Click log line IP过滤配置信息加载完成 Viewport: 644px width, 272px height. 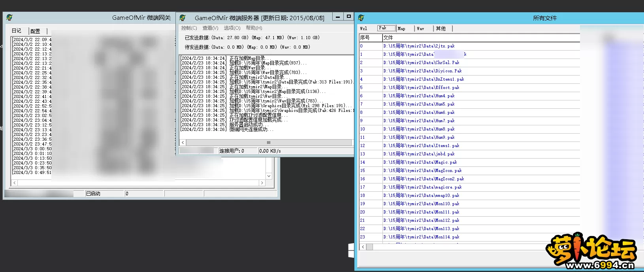pyautogui.click(x=234, y=120)
